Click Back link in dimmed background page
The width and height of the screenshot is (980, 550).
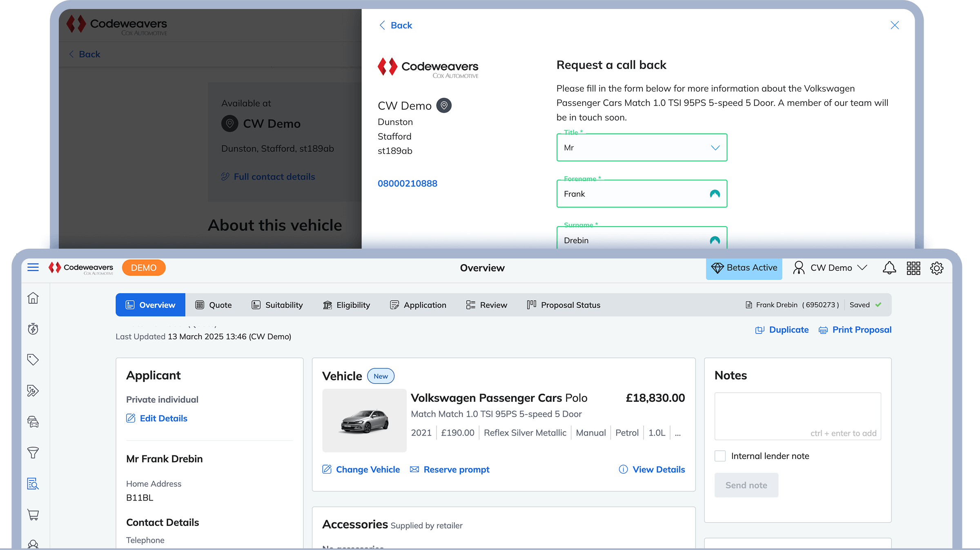(x=85, y=54)
